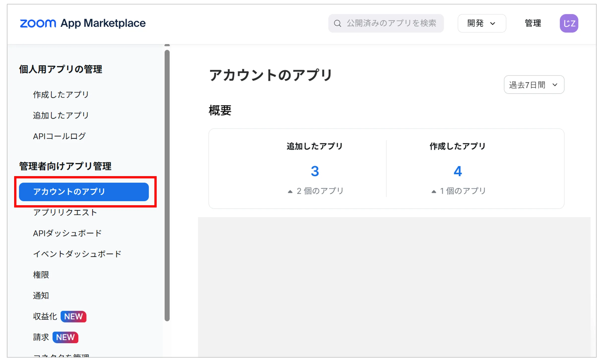Click the 管理 link in header
Viewport: 606px width, 364px height.
(x=532, y=23)
